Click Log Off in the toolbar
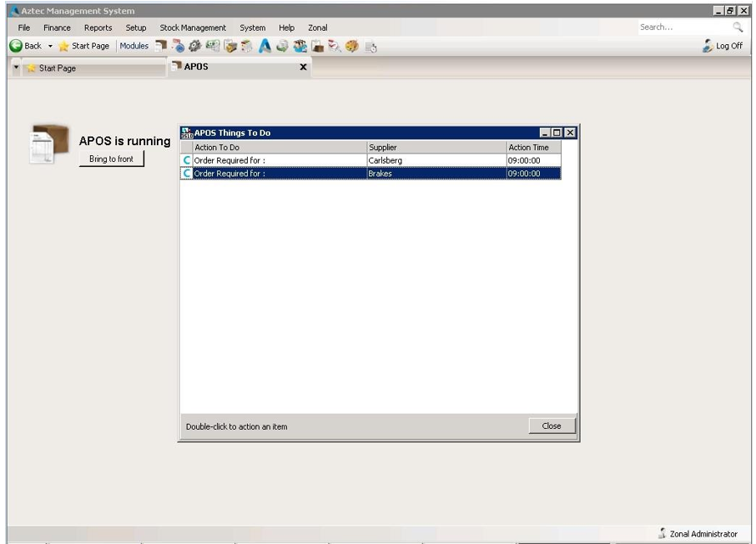Viewport: 756px width, 544px height. (723, 46)
